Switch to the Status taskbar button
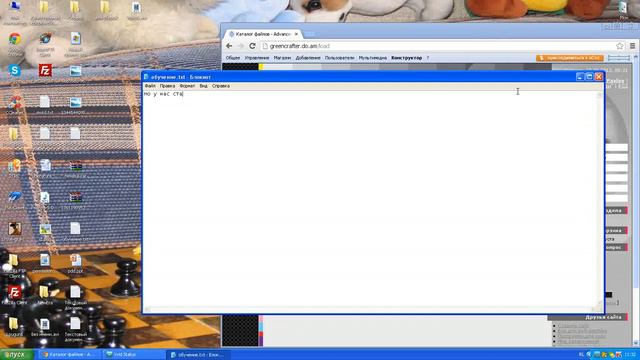 pos(132,355)
